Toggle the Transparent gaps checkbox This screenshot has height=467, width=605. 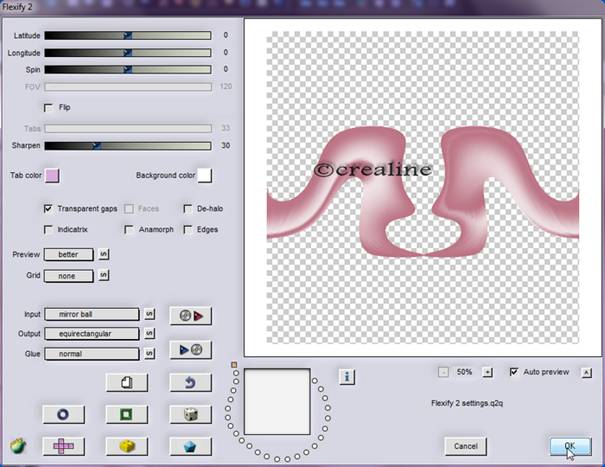[49, 209]
